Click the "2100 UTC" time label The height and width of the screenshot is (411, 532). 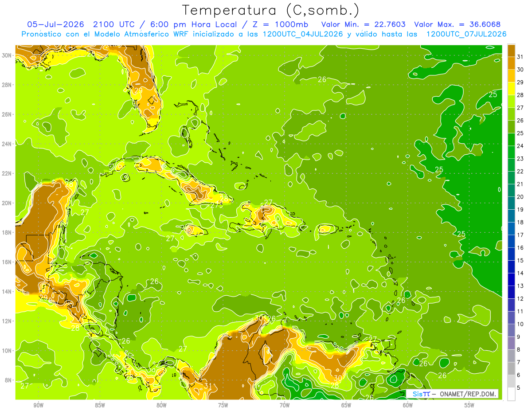tap(114, 24)
